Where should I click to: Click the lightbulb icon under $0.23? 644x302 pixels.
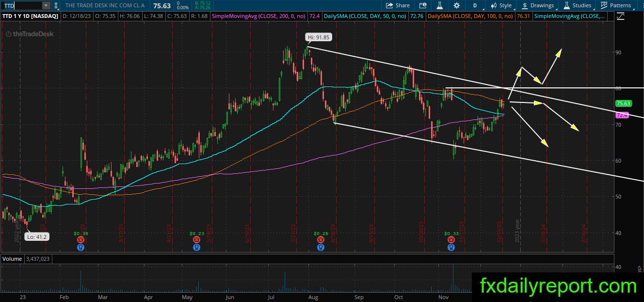pos(196,247)
